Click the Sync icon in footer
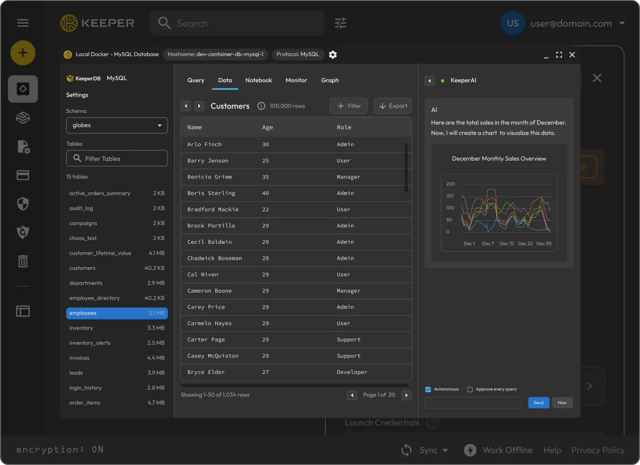 pyautogui.click(x=407, y=450)
